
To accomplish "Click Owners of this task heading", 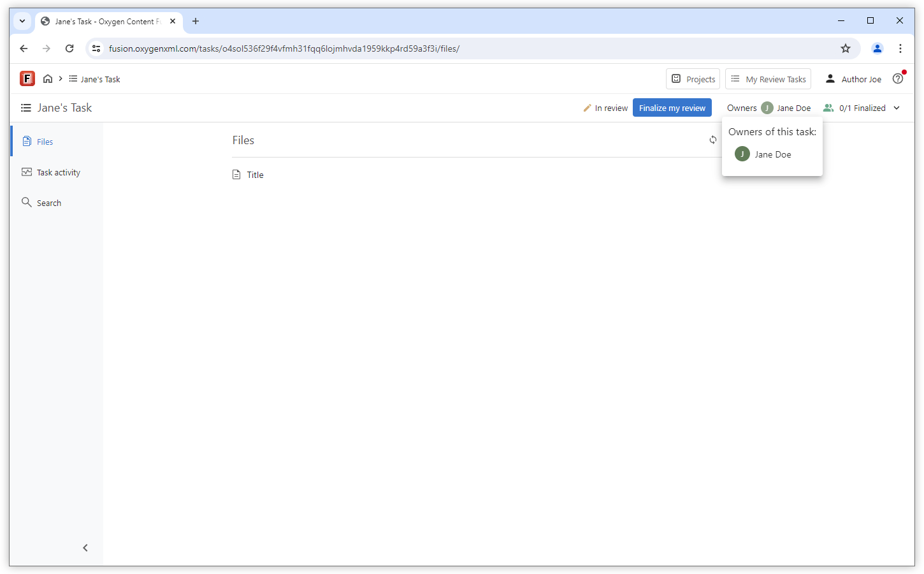I will [x=772, y=132].
